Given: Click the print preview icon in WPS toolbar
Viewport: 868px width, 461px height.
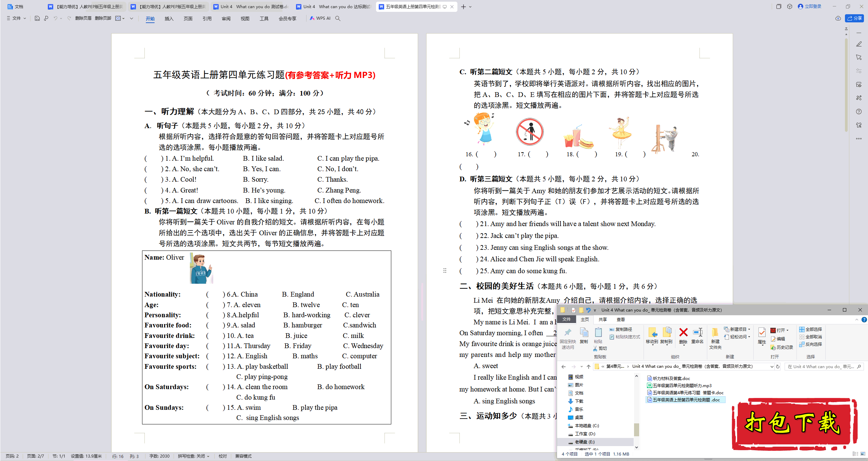Looking at the screenshot, I should tap(46, 18).
